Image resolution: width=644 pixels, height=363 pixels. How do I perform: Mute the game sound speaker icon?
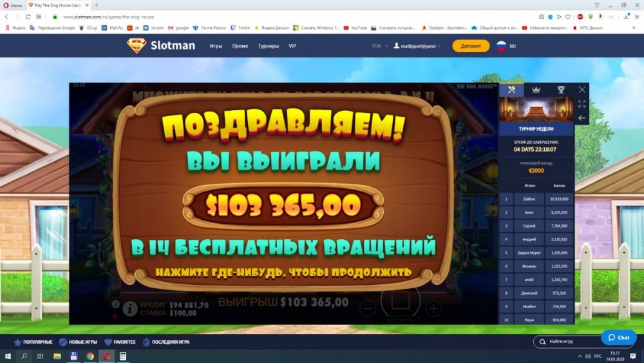click(116, 316)
